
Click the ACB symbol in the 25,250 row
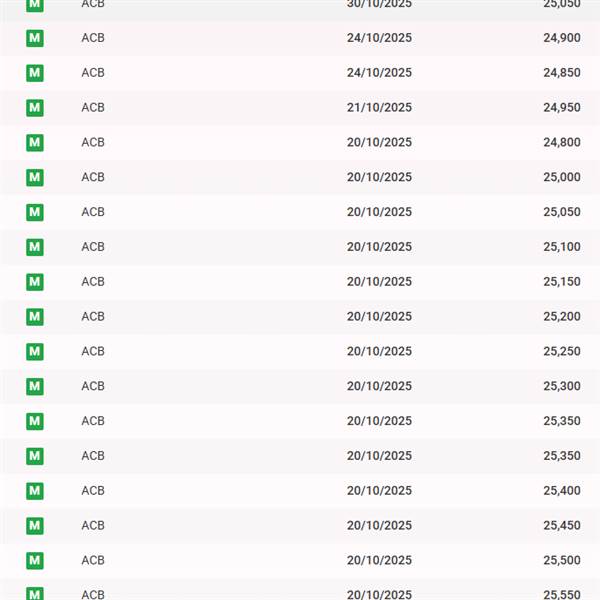[x=93, y=351]
